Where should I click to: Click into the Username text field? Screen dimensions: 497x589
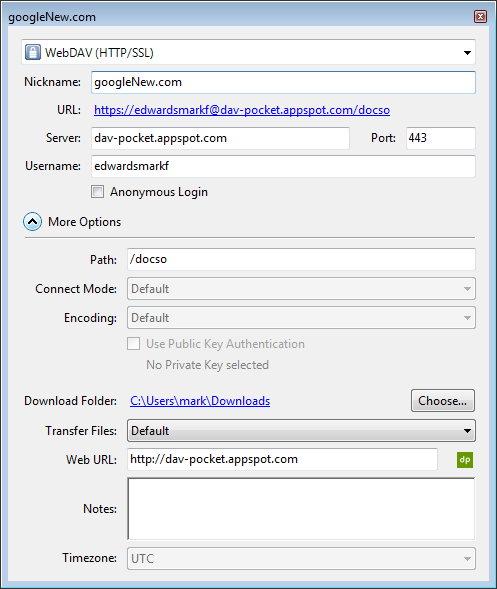[283, 166]
